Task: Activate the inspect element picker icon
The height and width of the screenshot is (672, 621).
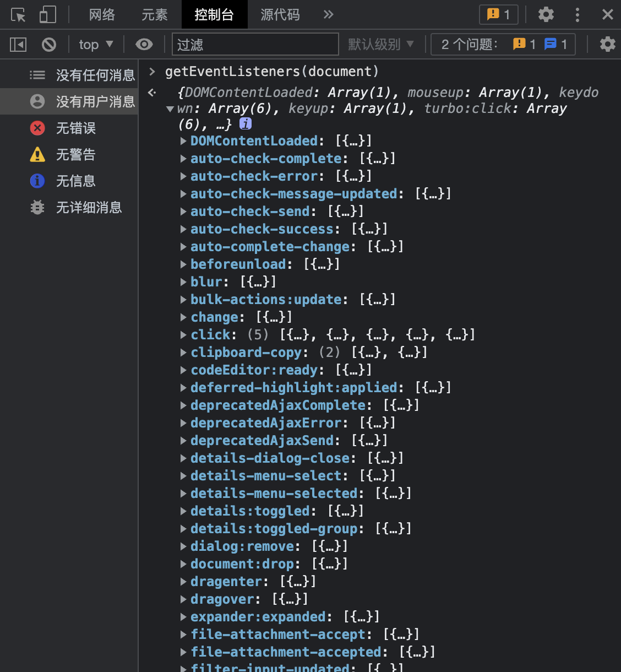Action: (18, 15)
